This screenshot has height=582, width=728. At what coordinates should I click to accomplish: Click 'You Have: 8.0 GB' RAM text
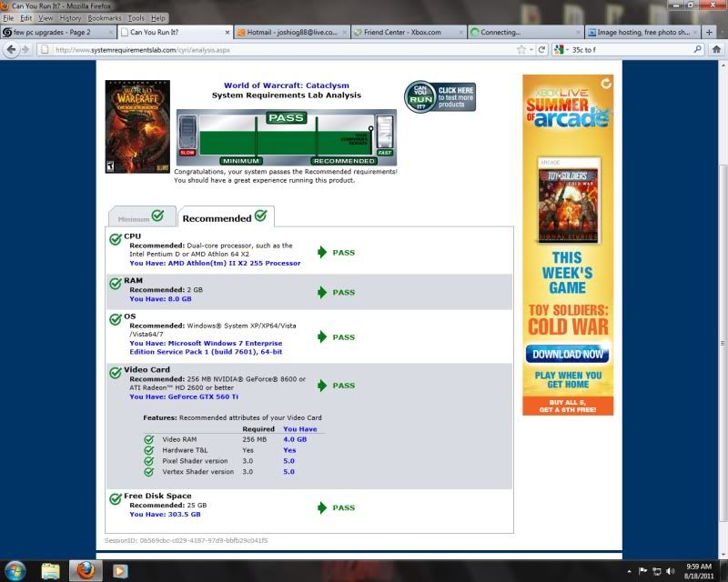coord(161,299)
